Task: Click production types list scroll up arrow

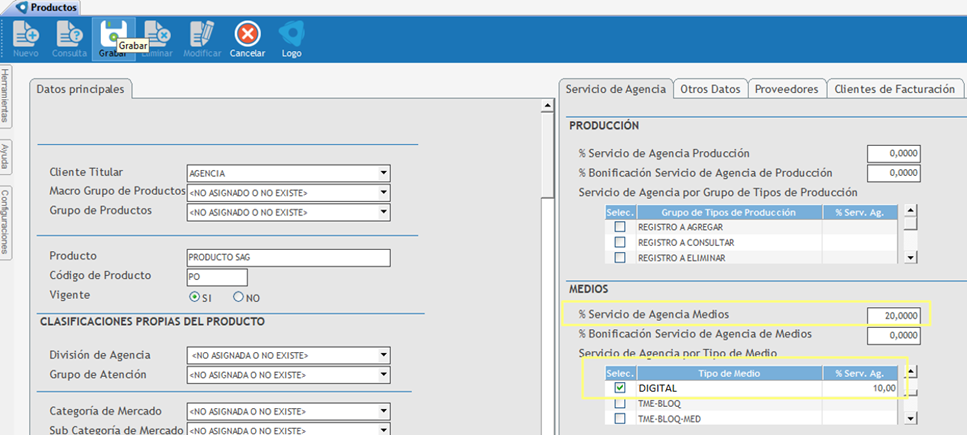Action: click(910, 211)
